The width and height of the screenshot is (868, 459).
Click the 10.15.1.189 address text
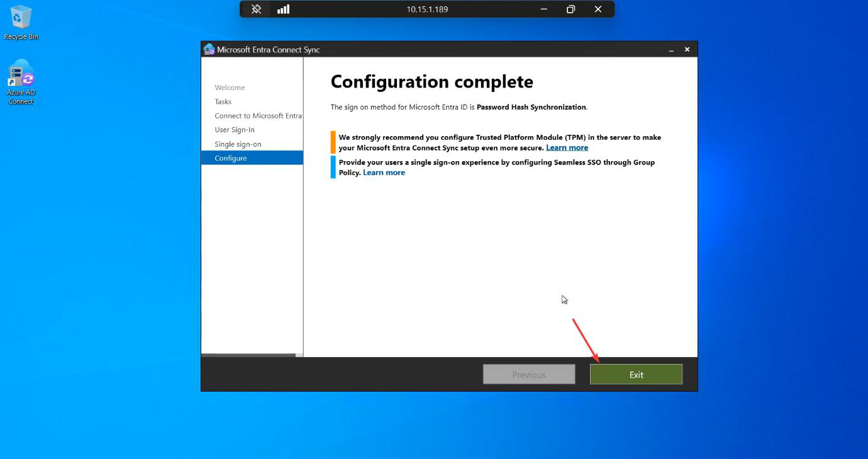tap(427, 9)
